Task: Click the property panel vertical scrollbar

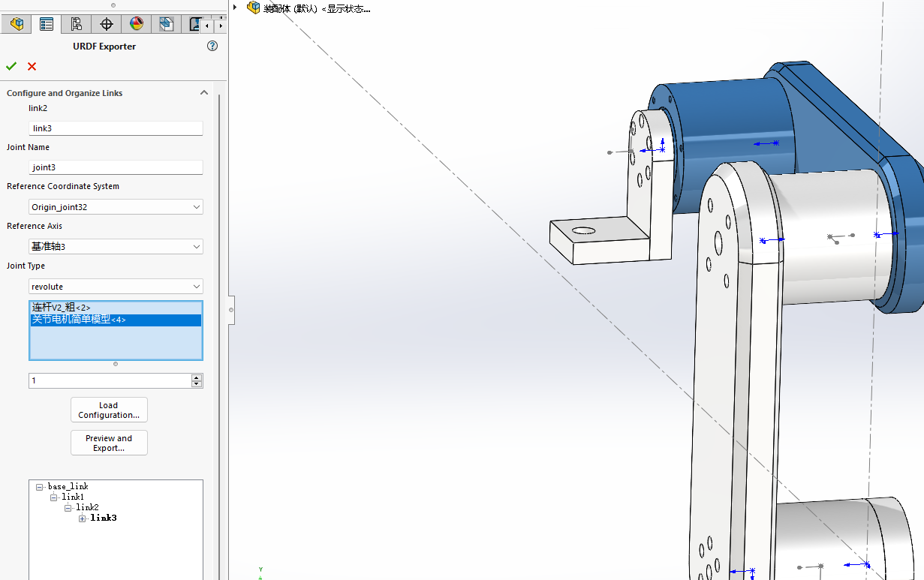Action: pyautogui.click(x=220, y=330)
